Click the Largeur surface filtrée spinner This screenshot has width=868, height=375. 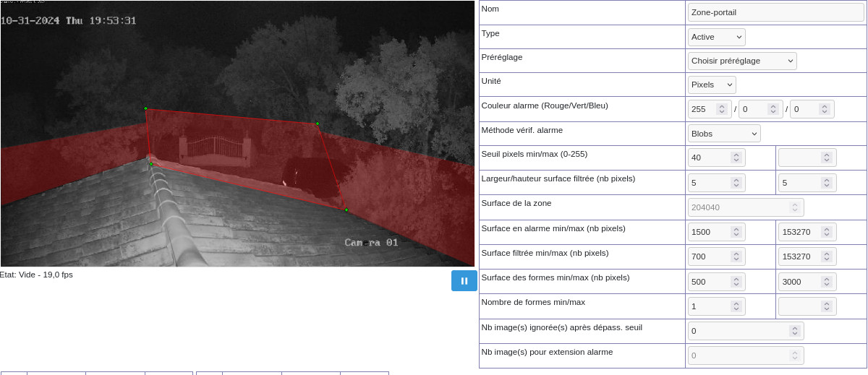(735, 182)
